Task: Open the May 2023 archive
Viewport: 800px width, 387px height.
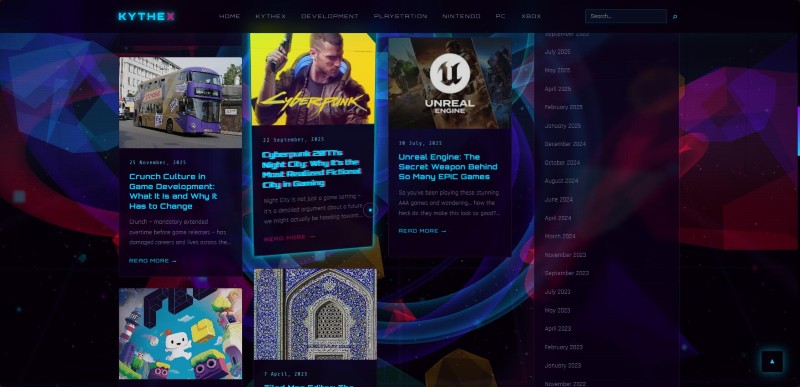Action: (557, 310)
